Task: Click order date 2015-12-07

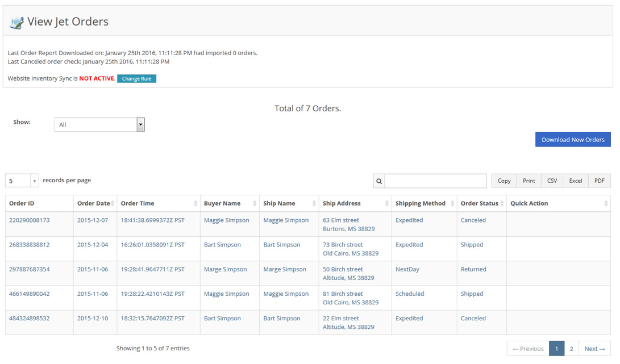Action: [93, 220]
